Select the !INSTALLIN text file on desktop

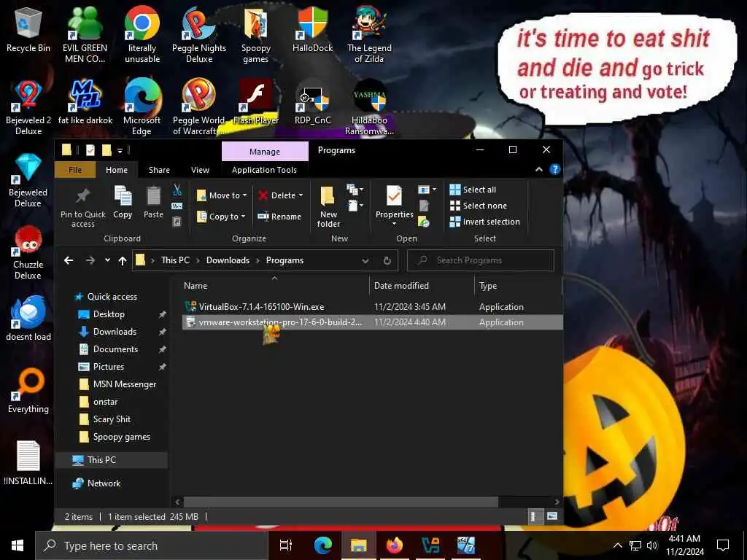28,463
